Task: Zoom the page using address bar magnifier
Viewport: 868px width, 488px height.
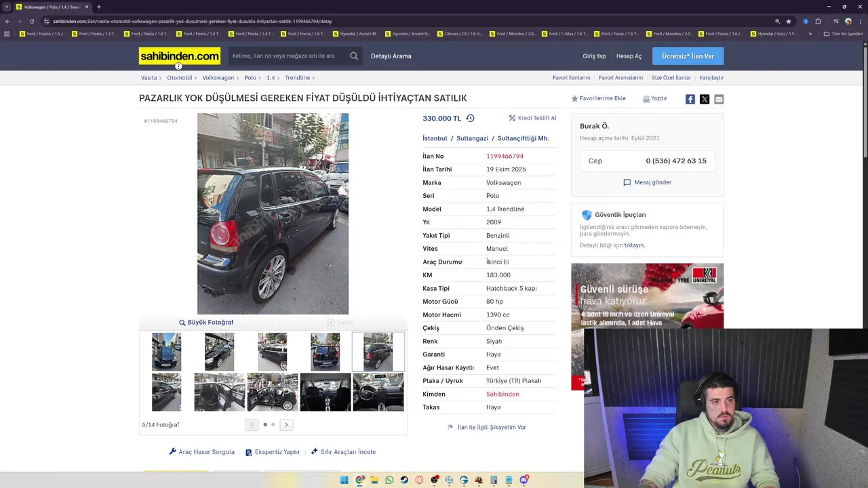Action: pos(777,21)
